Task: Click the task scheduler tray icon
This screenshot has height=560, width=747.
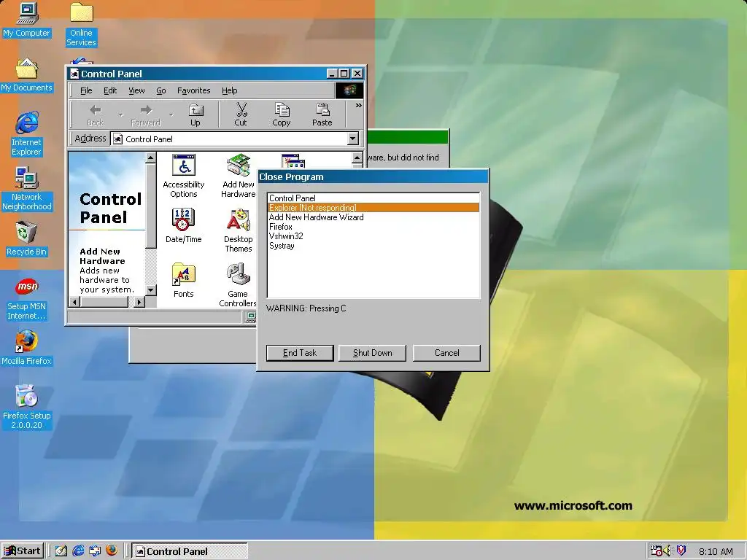Action: (x=657, y=551)
